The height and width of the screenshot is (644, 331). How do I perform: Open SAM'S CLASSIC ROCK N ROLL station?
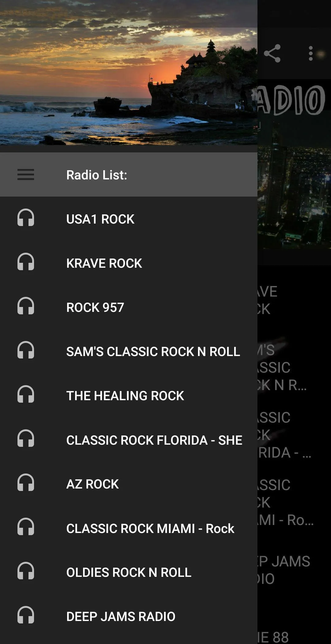coord(129,351)
